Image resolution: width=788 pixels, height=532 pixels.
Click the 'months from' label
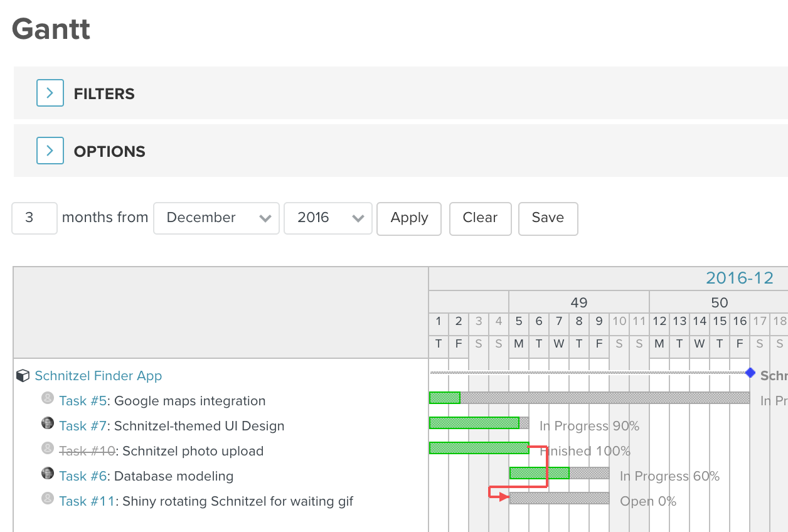[x=105, y=218]
